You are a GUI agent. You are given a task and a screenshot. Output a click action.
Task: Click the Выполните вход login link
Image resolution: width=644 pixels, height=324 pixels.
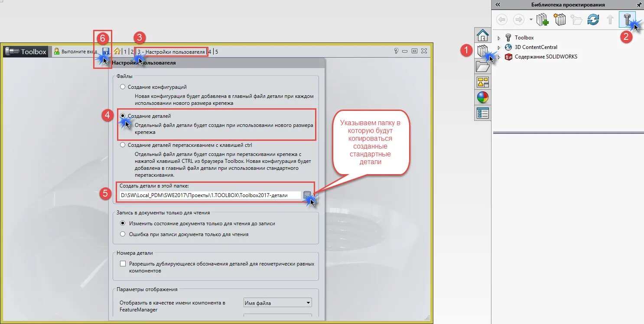coord(76,52)
